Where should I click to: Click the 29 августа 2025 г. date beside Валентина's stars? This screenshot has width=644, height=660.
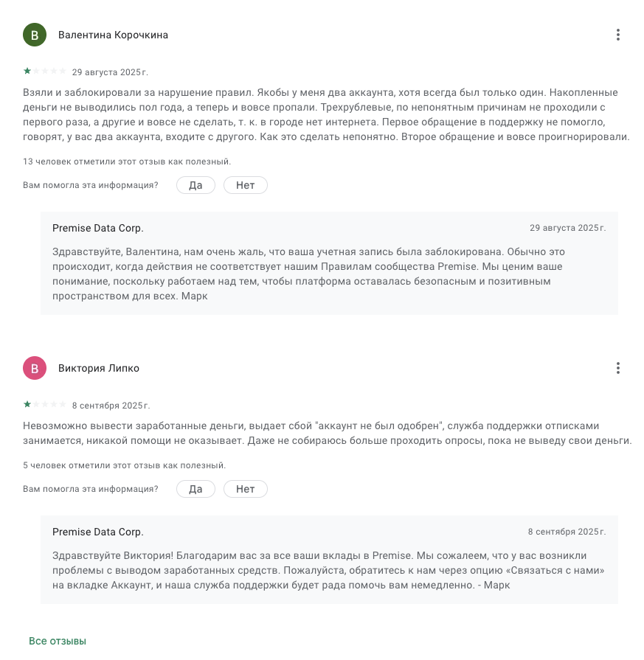[110, 72]
